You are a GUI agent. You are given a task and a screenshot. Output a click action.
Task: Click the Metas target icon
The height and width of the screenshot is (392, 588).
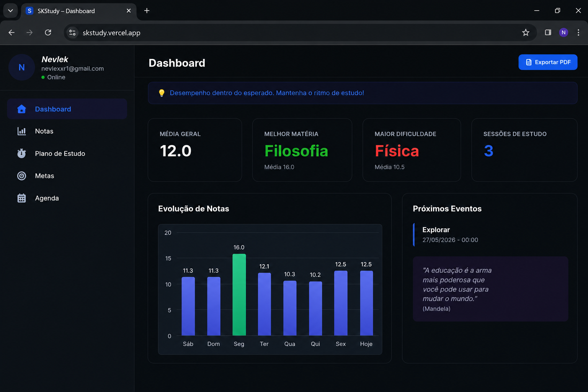tap(22, 176)
